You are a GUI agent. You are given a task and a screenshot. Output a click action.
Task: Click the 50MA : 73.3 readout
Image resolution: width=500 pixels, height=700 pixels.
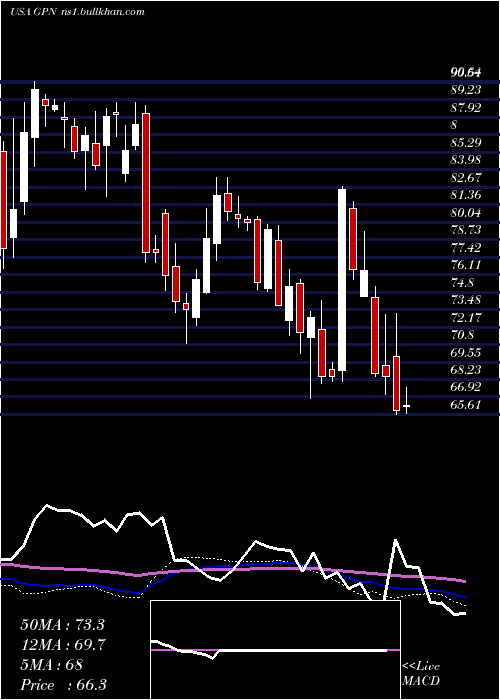(x=62, y=625)
